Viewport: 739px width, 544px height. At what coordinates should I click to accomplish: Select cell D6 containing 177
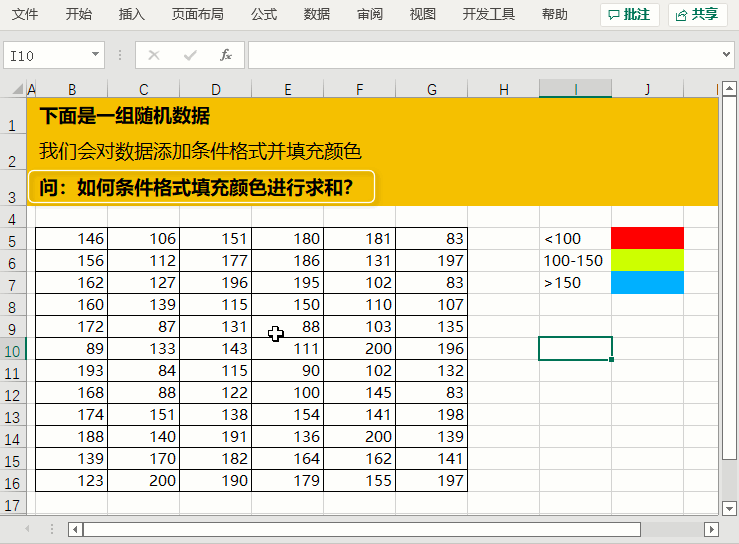click(x=215, y=261)
